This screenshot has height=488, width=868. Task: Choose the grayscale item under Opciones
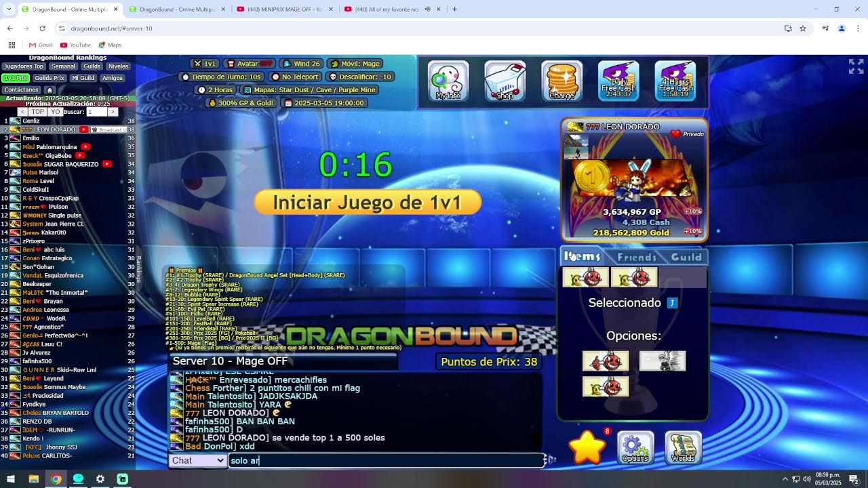[x=663, y=361]
